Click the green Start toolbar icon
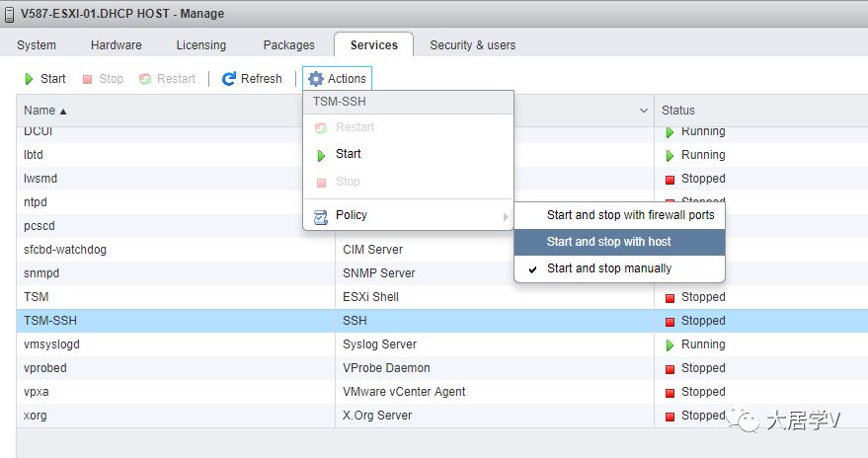Viewport: 868px width, 458px height. tap(30, 79)
